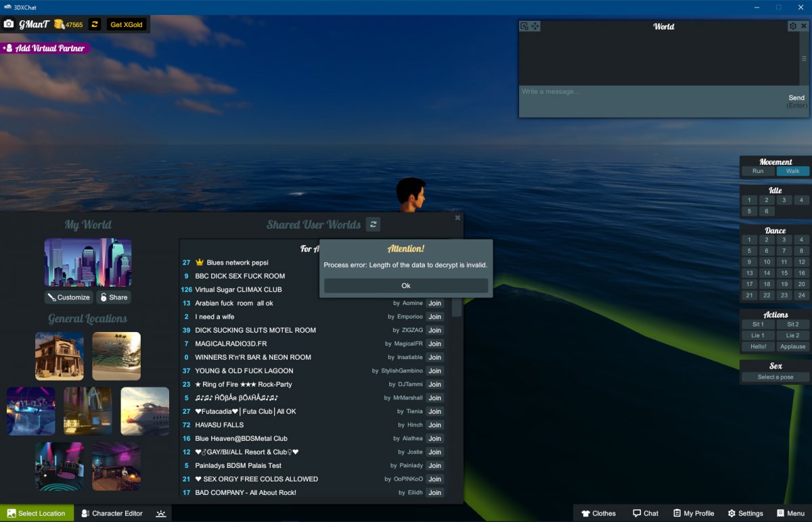This screenshot has width=812, height=522.
Task: Open the World chat list menu icon
Action: [804, 59]
